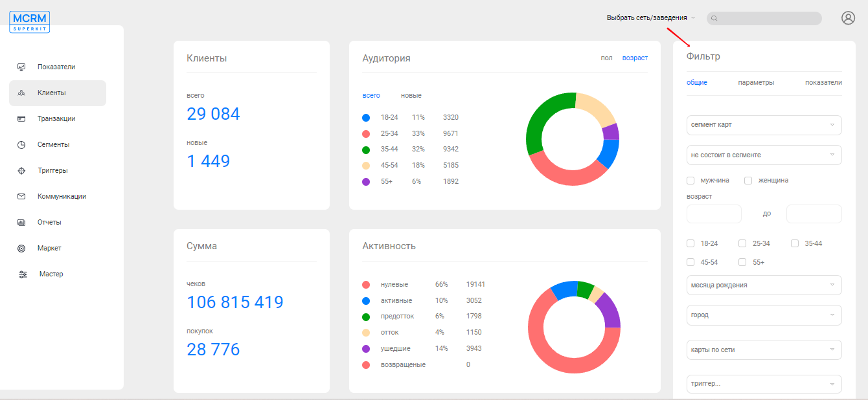Click the blue 18-24 legend dot

click(366, 118)
